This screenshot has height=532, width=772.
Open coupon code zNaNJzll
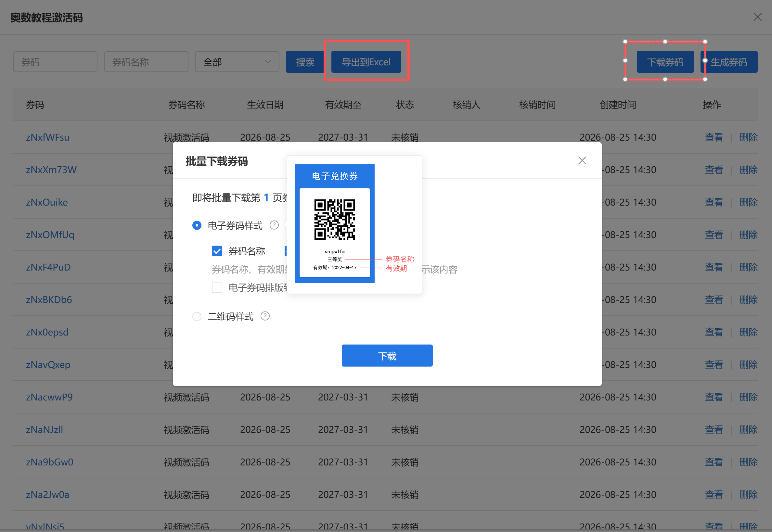coord(45,430)
